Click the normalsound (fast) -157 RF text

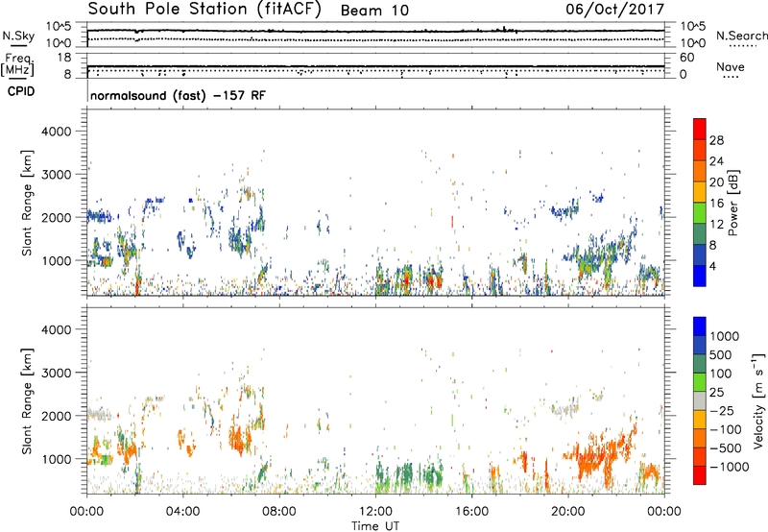click(178, 95)
